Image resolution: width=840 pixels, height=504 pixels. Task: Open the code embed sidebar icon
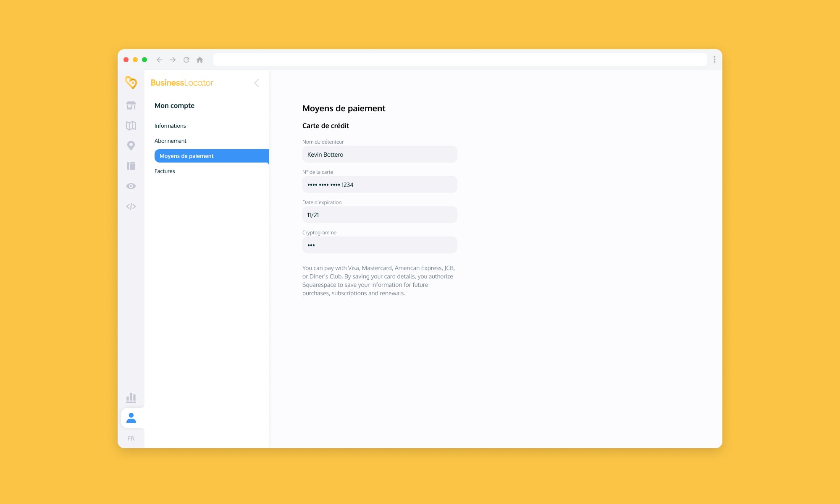[131, 206]
